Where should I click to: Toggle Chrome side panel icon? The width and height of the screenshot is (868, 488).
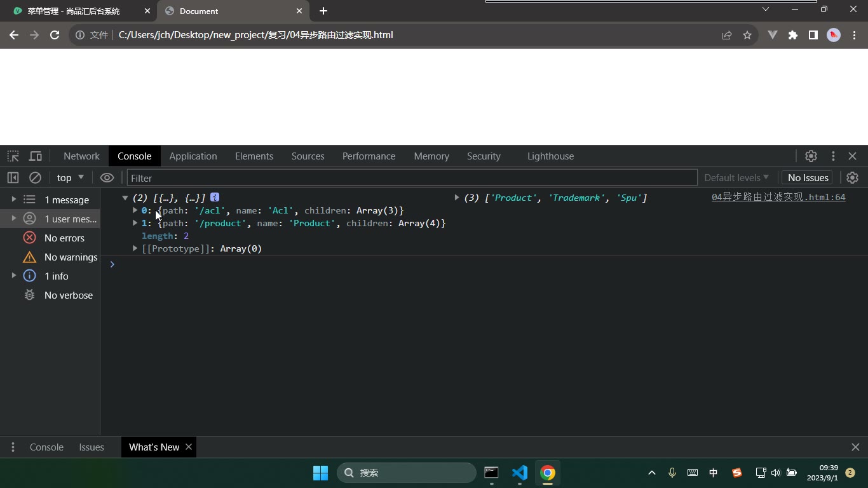pyautogui.click(x=813, y=35)
